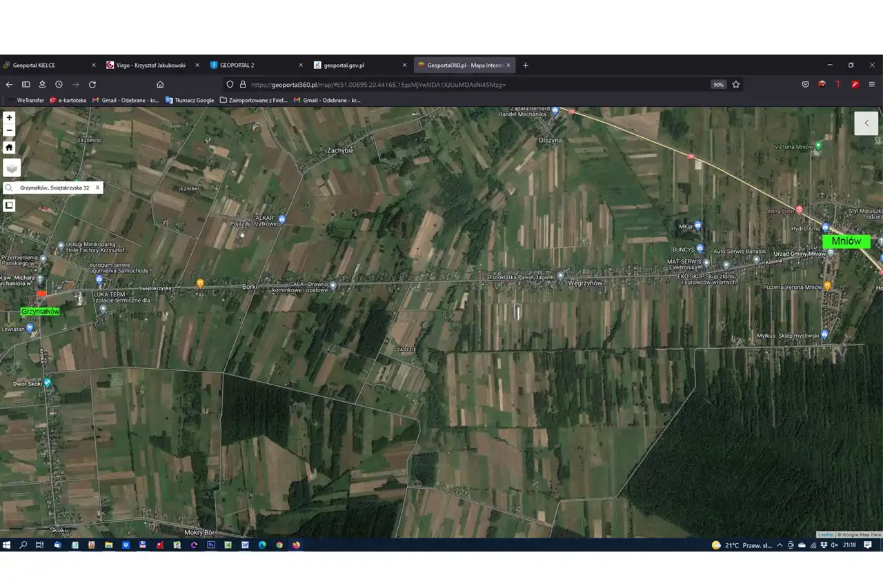Reload the current page
Image resolution: width=883 pixels, height=588 pixels.
[x=92, y=85]
